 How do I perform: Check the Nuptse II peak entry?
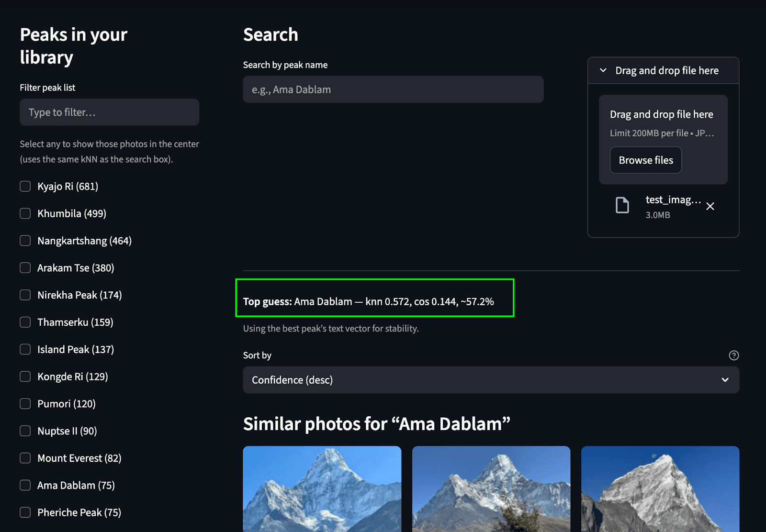click(25, 431)
